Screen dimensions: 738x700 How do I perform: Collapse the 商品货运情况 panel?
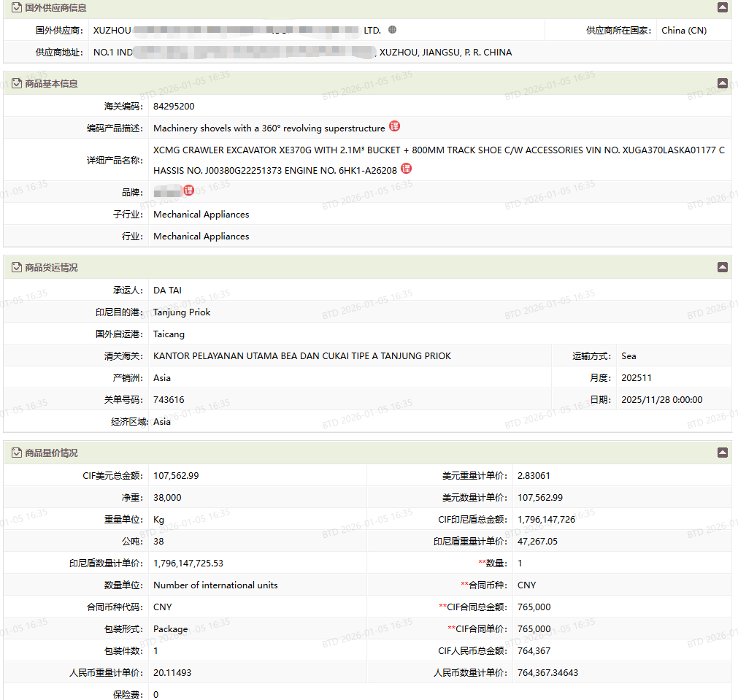[722, 267]
